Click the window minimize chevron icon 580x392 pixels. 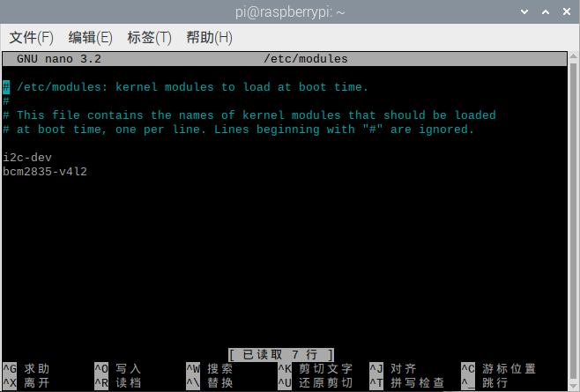pos(524,11)
